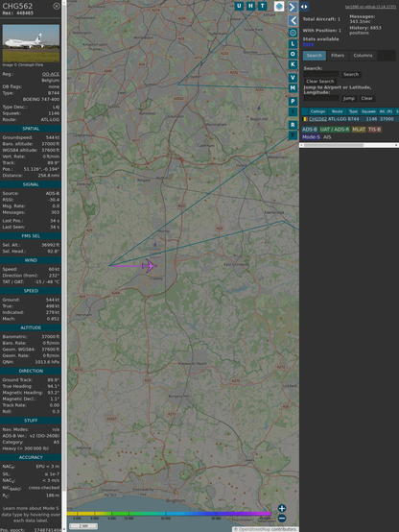This screenshot has height=532, width=399.
Task: Open the map layer switcher icon
Action: click(279, 7)
